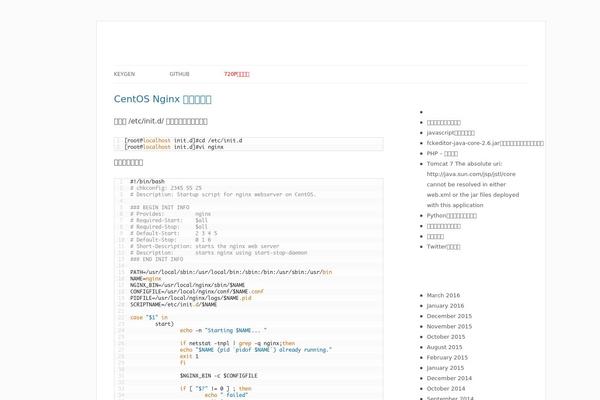
Task: Click the '$NGINX_BIN -c $CONFIGFILE' line
Action: coord(218,376)
